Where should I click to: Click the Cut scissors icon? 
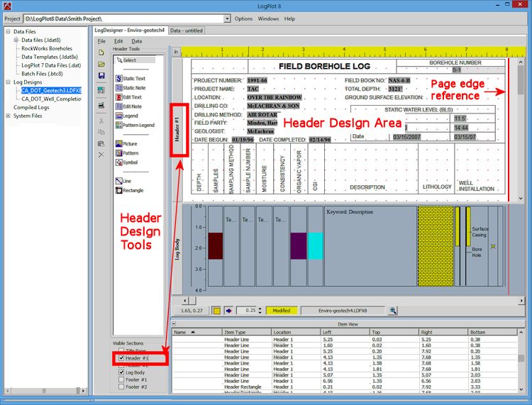pos(101,121)
